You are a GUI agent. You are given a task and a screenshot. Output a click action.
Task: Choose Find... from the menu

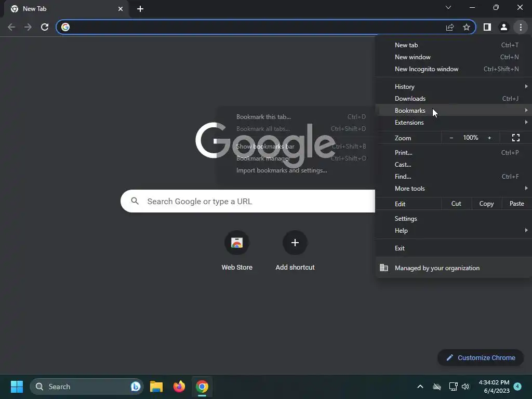[x=454, y=177]
